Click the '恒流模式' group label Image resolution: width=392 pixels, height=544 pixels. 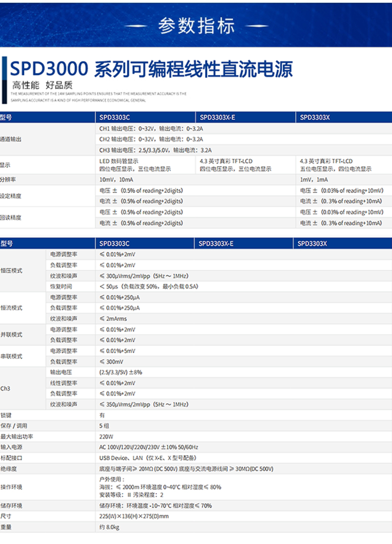point(11,308)
